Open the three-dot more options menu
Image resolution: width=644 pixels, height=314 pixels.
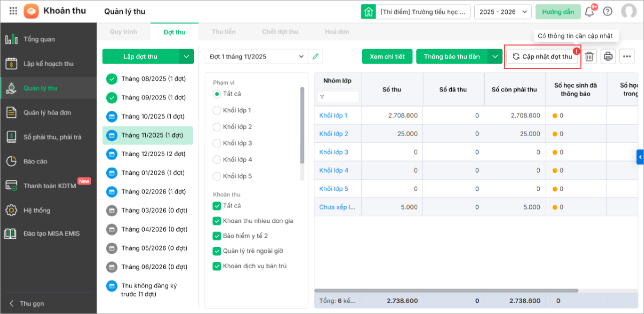pyautogui.click(x=627, y=56)
